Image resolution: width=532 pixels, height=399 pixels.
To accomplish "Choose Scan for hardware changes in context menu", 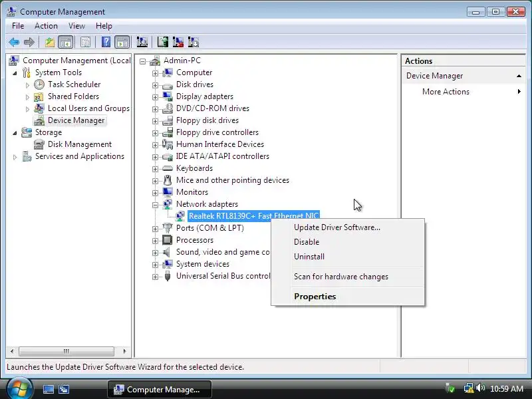I will (348, 277).
